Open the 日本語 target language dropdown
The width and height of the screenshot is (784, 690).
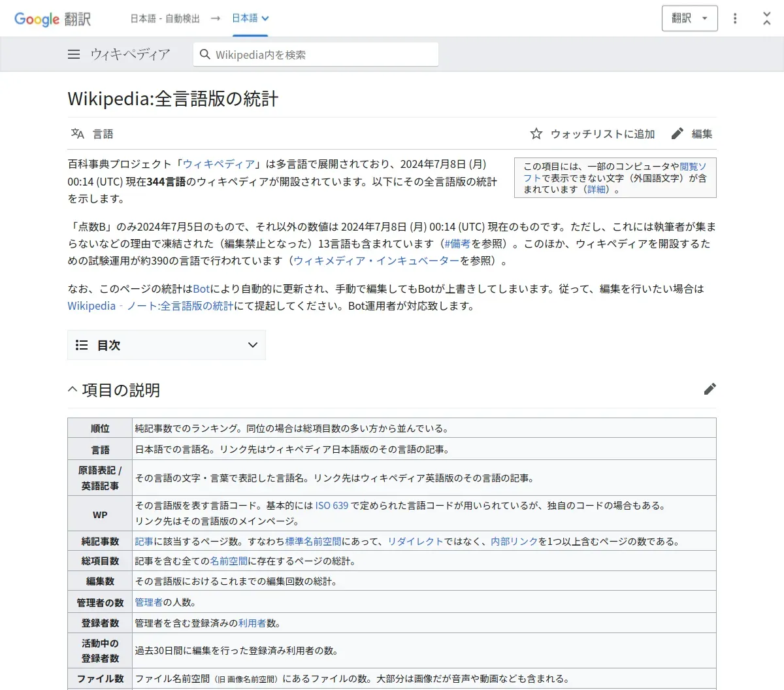[x=250, y=18]
